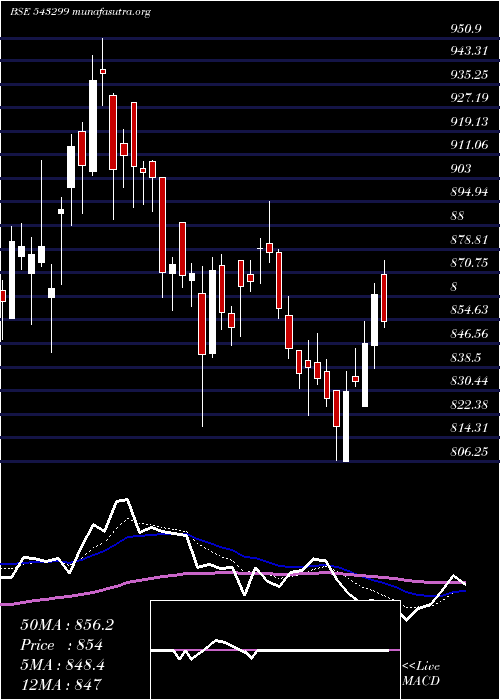Screen dimensions: 500x700
Task: Select the 935.25 price axis label
Action: (469, 75)
